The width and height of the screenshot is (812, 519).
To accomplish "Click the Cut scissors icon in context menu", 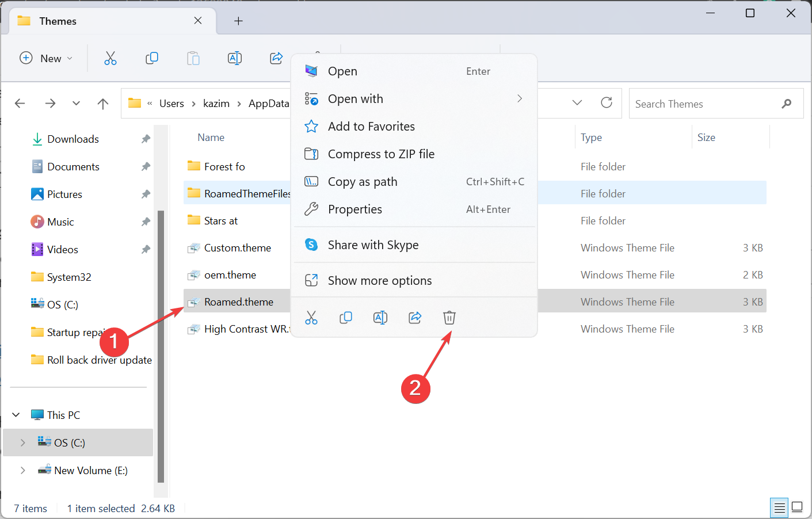I will click(x=311, y=318).
